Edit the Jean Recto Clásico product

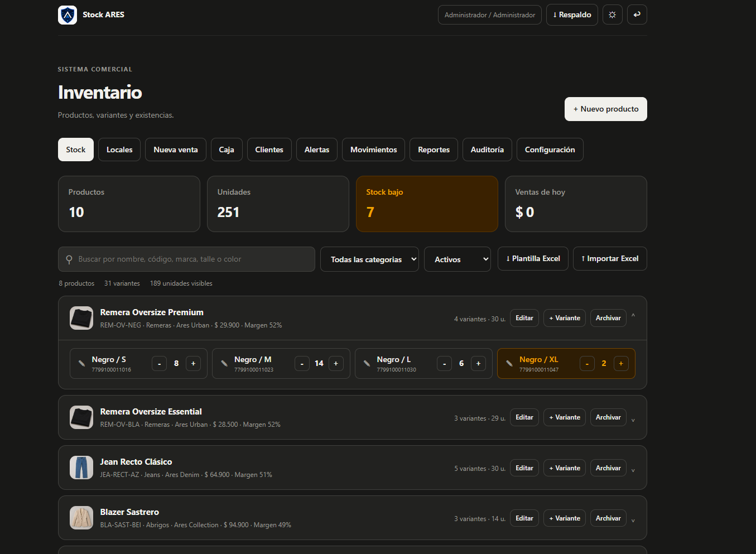tap(524, 468)
